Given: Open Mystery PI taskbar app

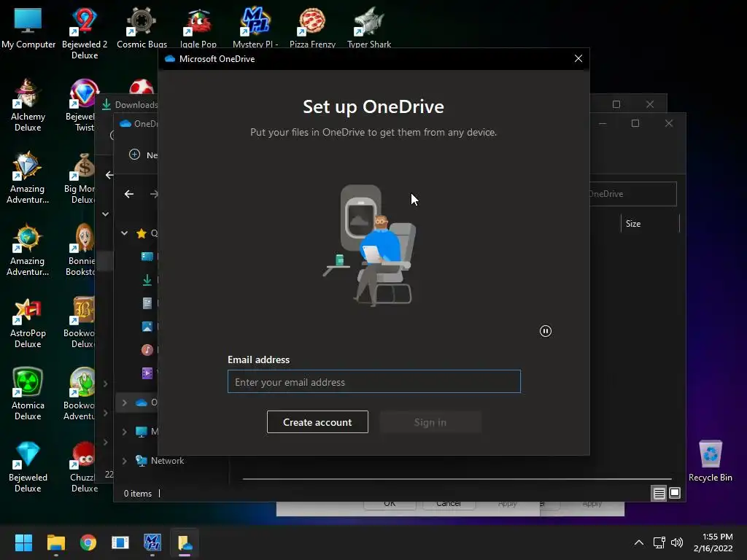Looking at the screenshot, I should 152,542.
